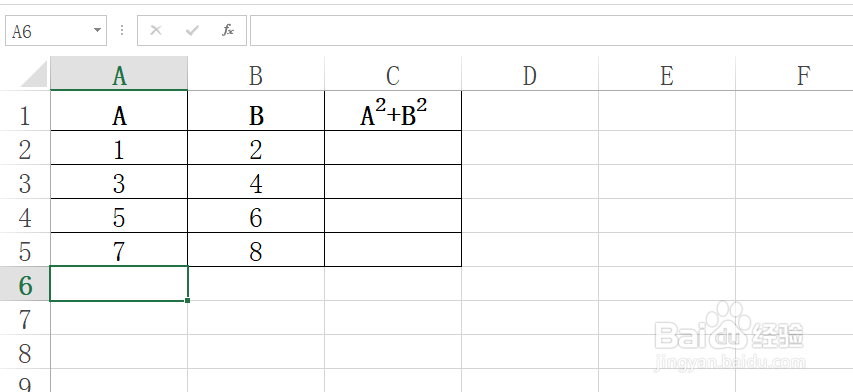The height and width of the screenshot is (392, 853).
Task: Click the cell with value 6
Action: pyautogui.click(x=256, y=216)
